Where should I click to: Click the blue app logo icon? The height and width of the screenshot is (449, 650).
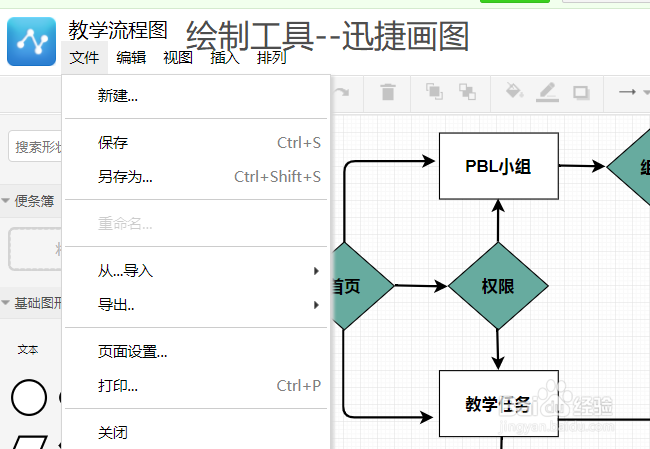pos(32,41)
